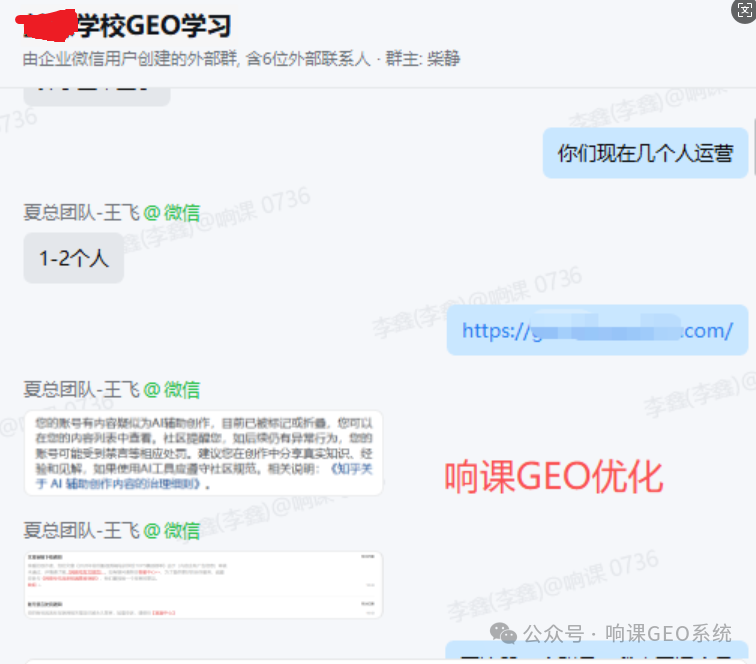
Task: Open the Zhihu AI-assisted content warning screenshot
Action: pyautogui.click(x=203, y=453)
